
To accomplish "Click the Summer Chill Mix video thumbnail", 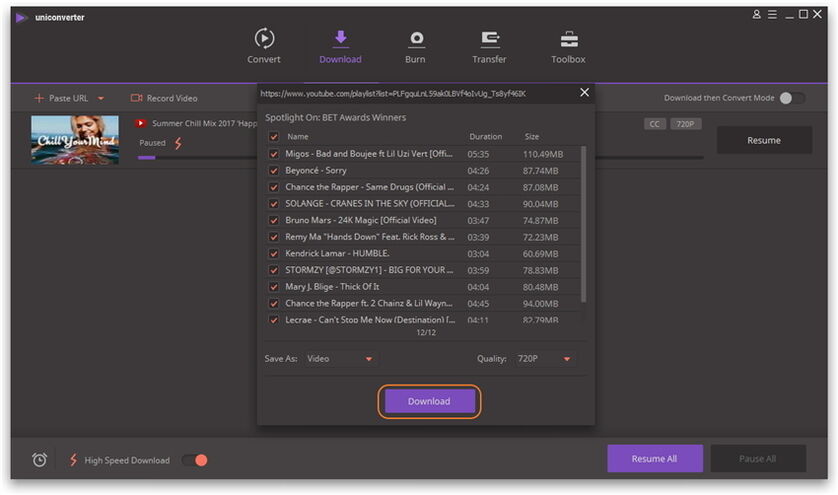I will point(75,140).
